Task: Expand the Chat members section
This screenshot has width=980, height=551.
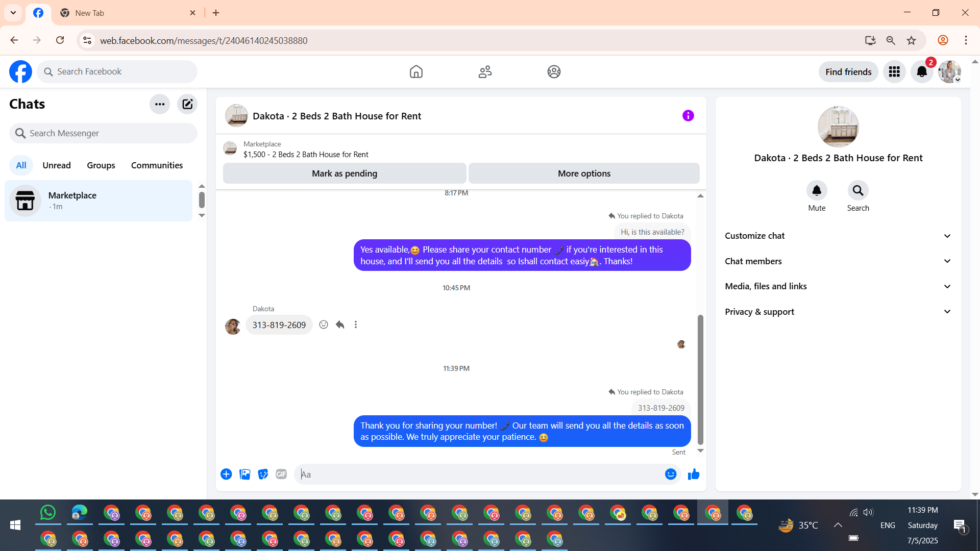Action: 838,261
